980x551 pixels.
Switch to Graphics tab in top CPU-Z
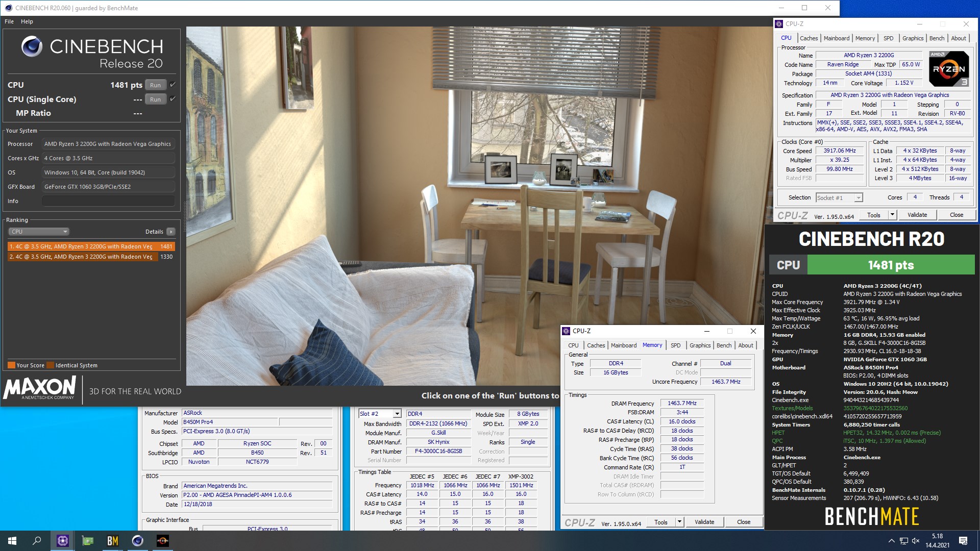tap(913, 38)
